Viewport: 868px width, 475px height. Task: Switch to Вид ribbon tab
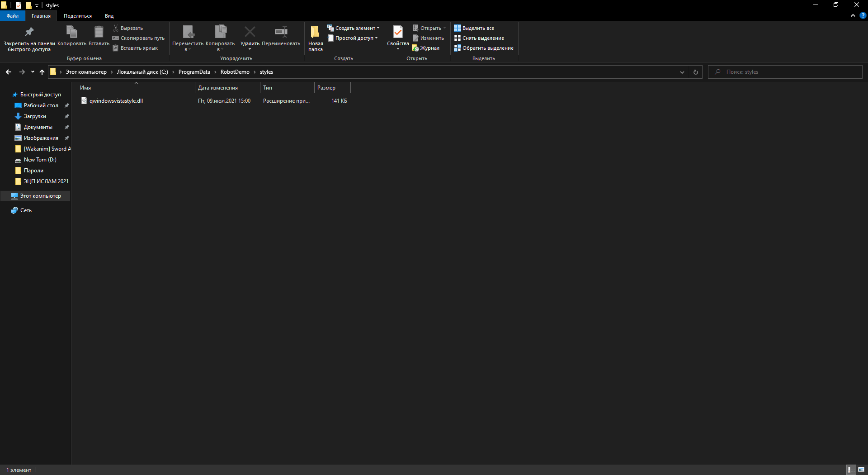point(109,16)
